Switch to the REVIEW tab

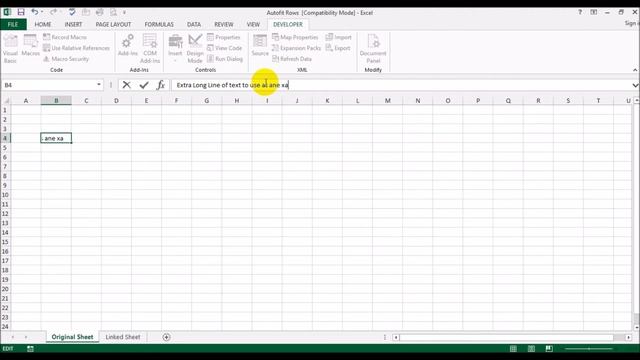pyautogui.click(x=224, y=24)
